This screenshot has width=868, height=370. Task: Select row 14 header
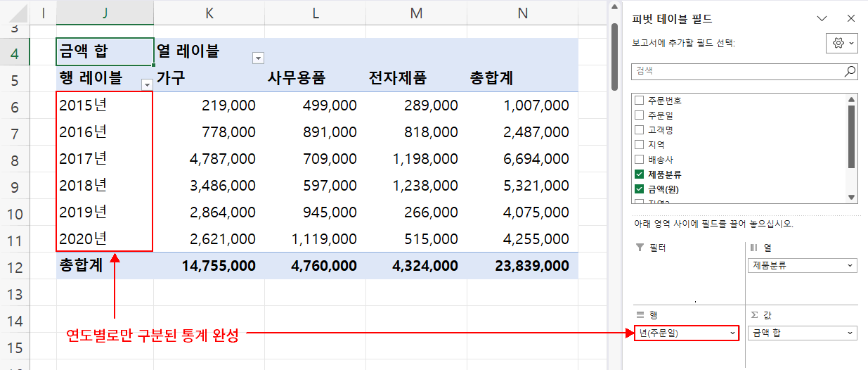click(15, 320)
